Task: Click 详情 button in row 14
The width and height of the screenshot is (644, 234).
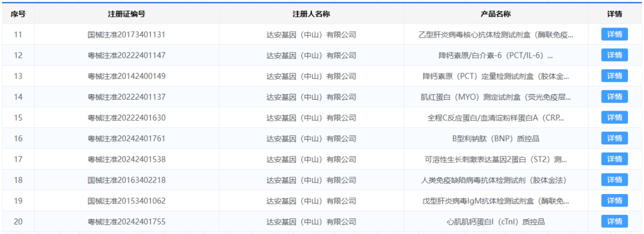Action: (614, 97)
